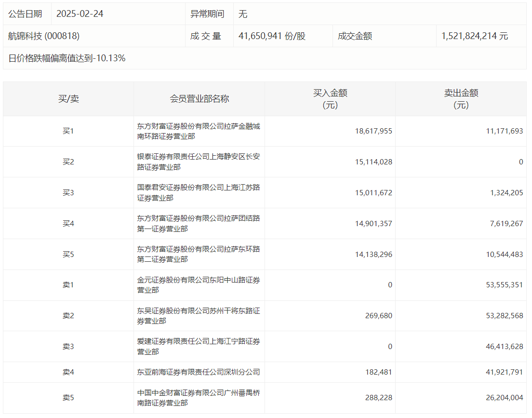Open 中国中金财富证券 广州番禺桥南路 entry
Viewport: 532px width, 418px height.
click(198, 398)
